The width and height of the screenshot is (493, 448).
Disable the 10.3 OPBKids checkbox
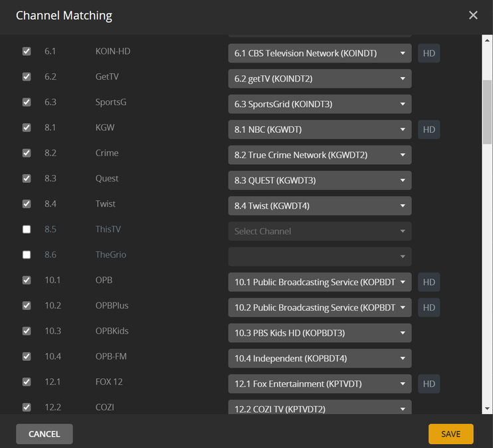27,331
